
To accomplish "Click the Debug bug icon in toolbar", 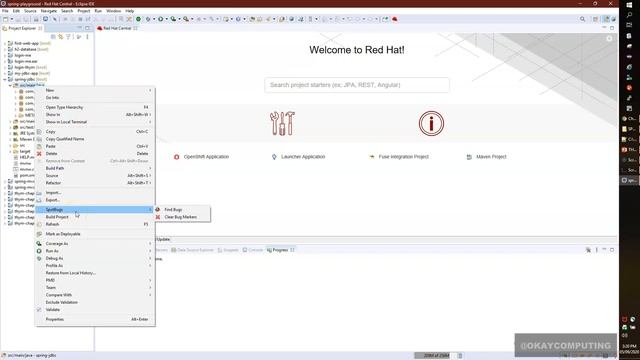I will [x=148, y=19].
